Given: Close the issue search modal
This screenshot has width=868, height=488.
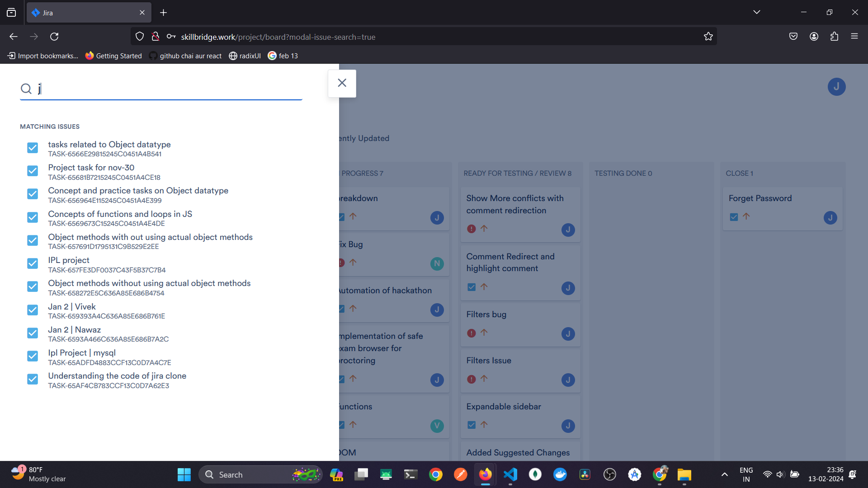Looking at the screenshot, I should click(342, 83).
